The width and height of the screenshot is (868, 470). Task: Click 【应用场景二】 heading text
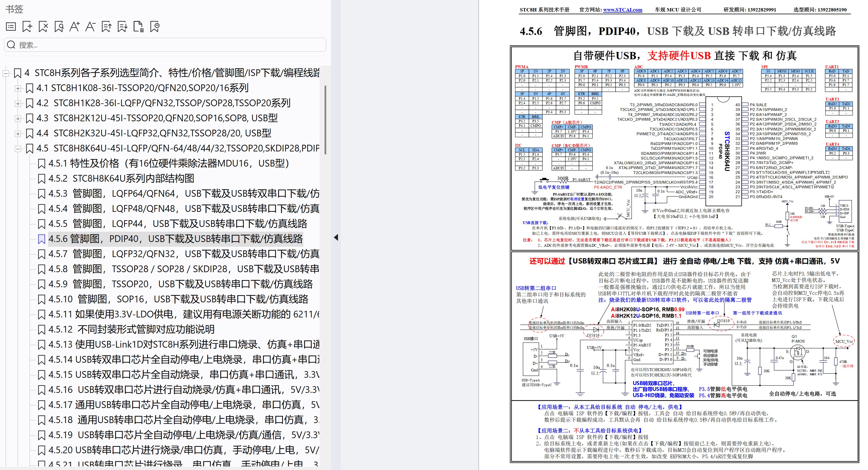[x=590, y=431]
